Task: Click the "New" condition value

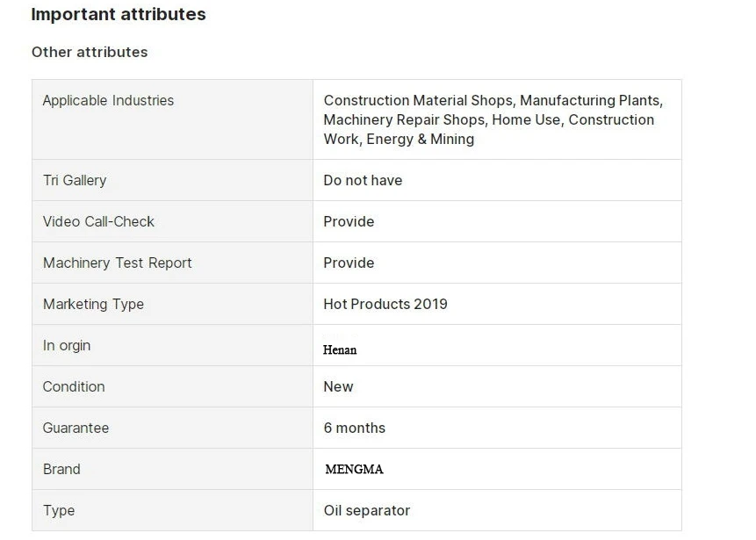Action: pyautogui.click(x=338, y=386)
